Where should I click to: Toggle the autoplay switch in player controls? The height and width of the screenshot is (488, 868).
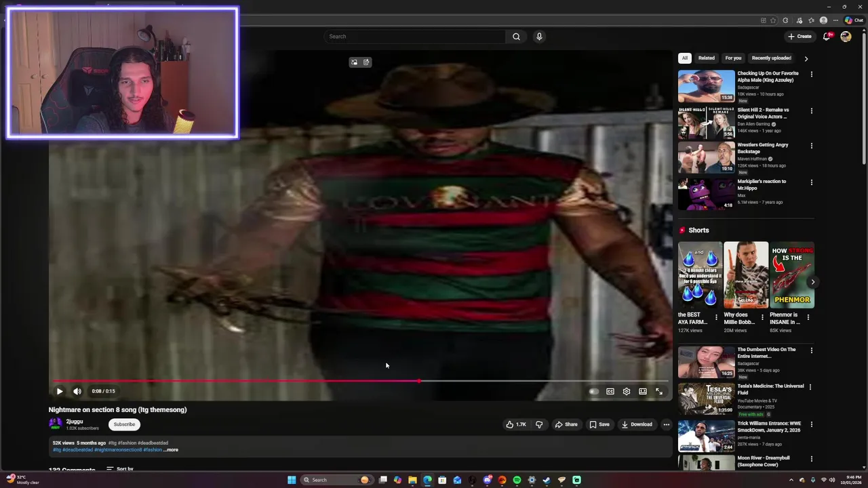[593, 391]
